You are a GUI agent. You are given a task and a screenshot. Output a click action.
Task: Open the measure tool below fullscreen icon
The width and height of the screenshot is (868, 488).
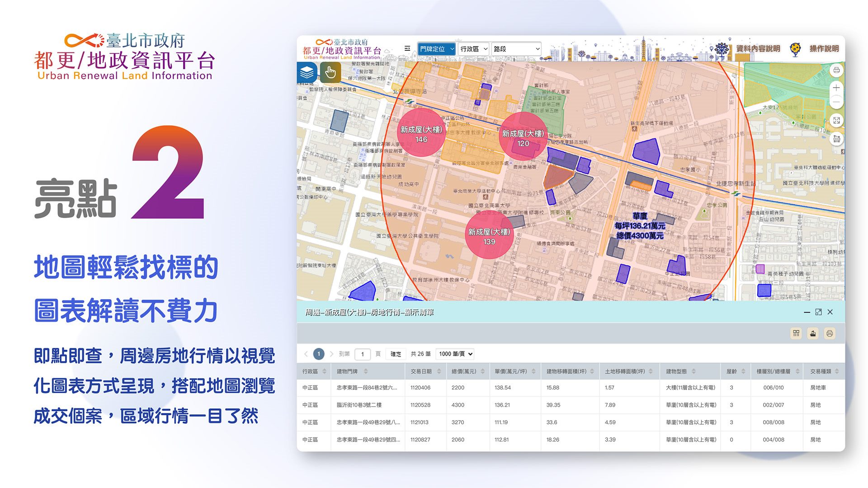click(x=836, y=139)
